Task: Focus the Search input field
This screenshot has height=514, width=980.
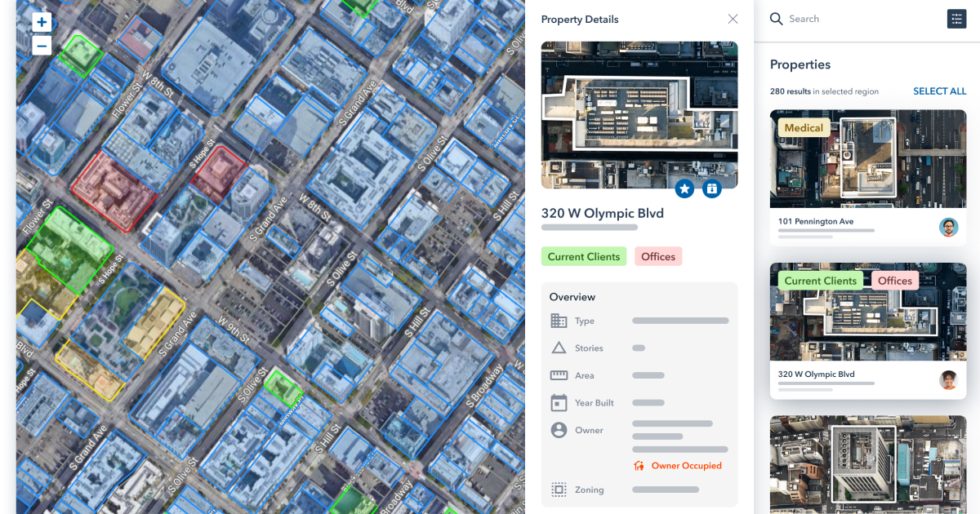Action: 853,19
